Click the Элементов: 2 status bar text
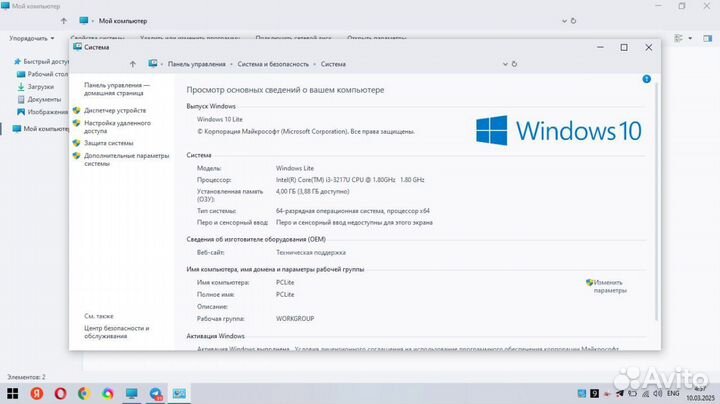 tap(26, 377)
